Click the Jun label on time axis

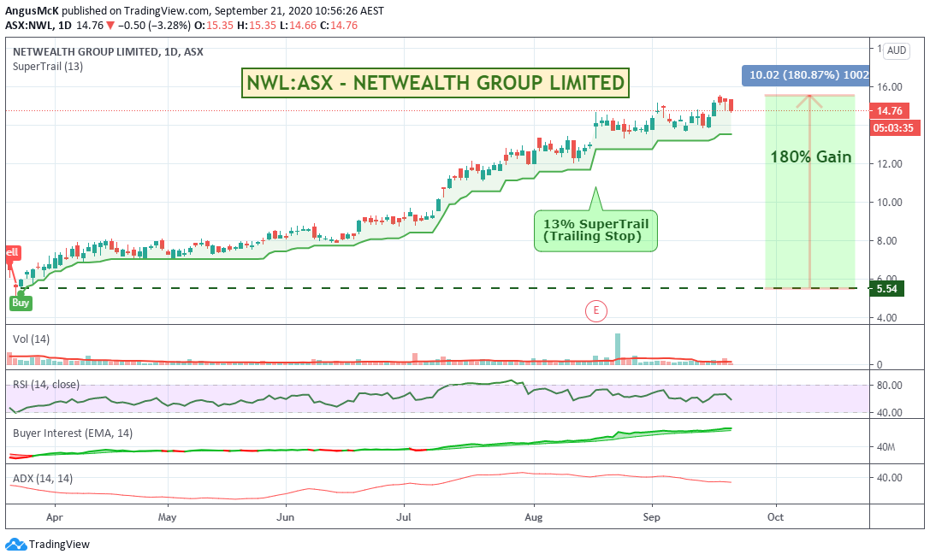(285, 516)
